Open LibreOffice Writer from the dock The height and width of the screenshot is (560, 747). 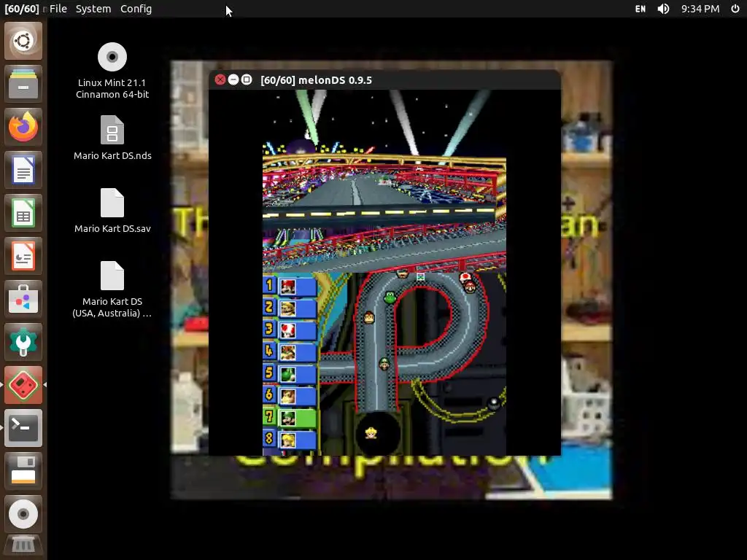pos(23,169)
